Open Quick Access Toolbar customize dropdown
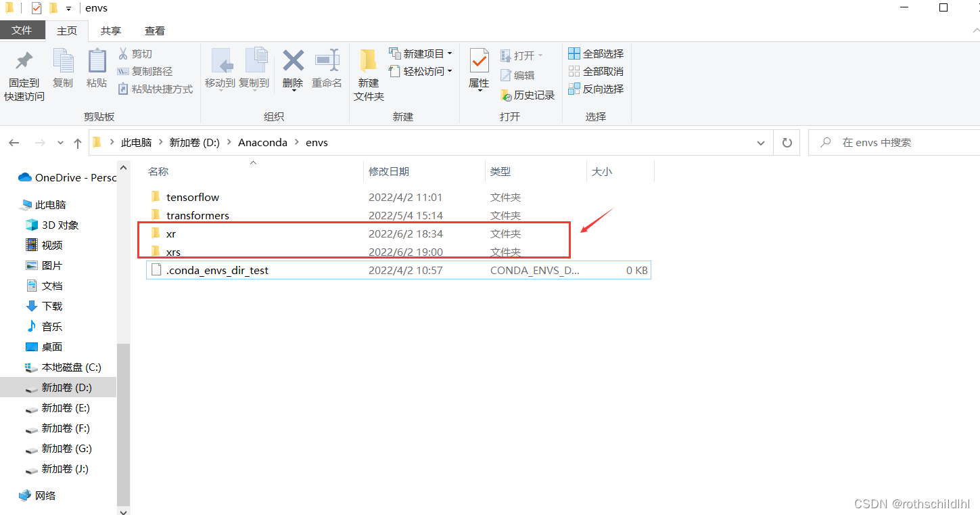Image resolution: width=980 pixels, height=515 pixels. click(68, 9)
